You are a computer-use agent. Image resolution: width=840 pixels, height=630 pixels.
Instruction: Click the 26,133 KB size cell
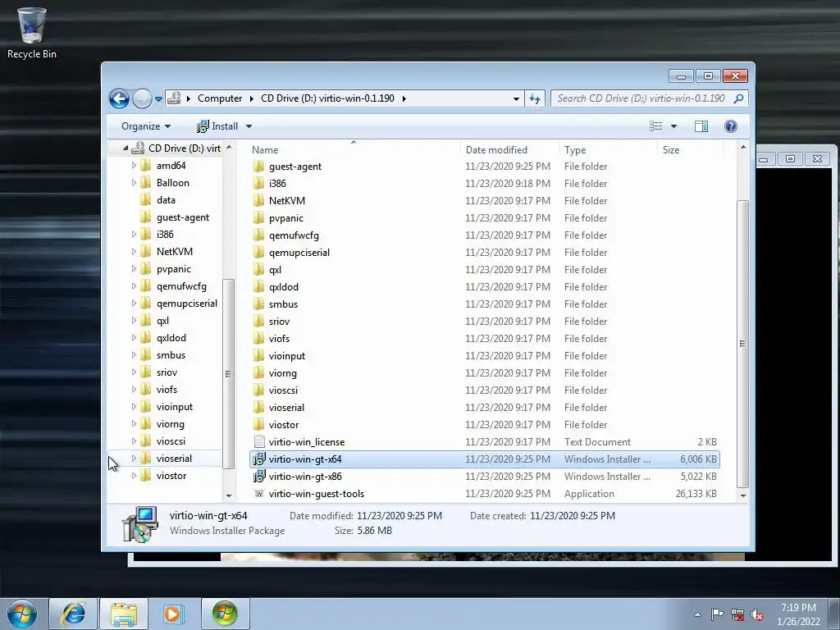click(696, 493)
